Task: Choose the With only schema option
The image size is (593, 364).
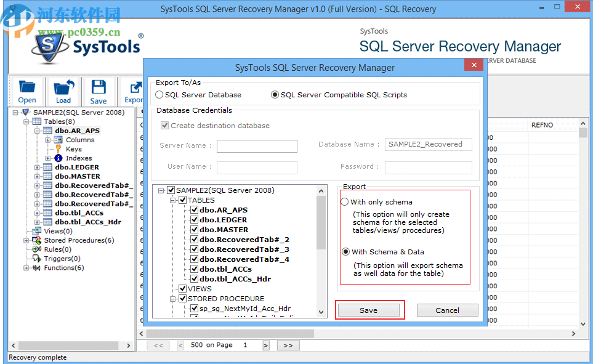Action: pyautogui.click(x=345, y=201)
